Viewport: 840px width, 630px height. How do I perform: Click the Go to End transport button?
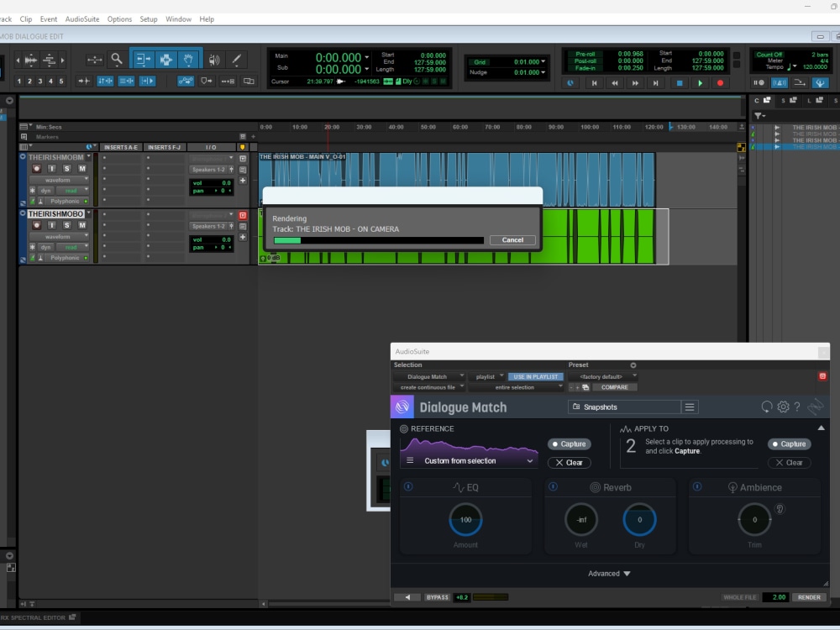(656, 83)
